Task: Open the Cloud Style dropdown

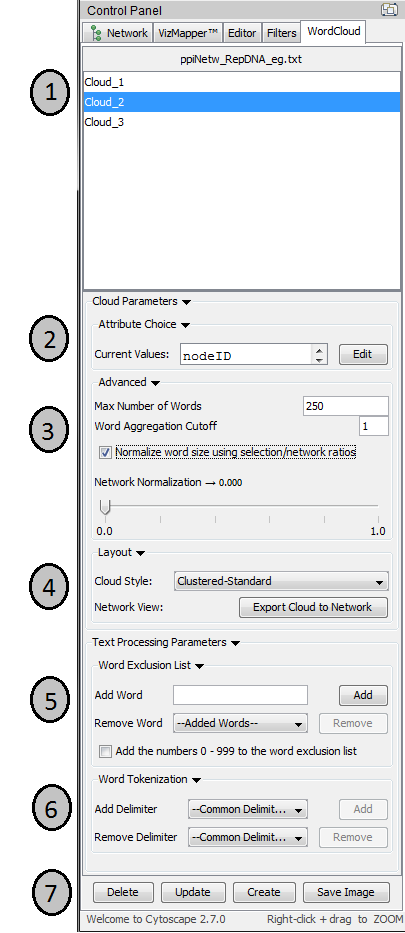Action: [281, 581]
